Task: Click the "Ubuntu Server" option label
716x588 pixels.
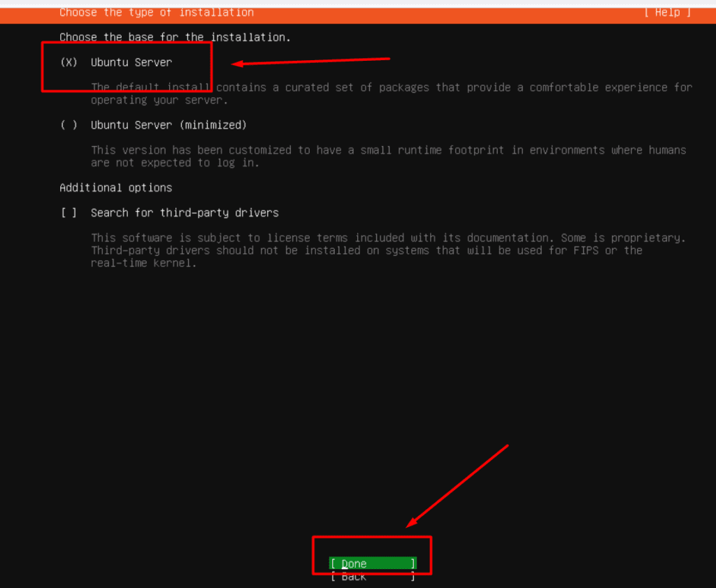Action: click(x=131, y=62)
